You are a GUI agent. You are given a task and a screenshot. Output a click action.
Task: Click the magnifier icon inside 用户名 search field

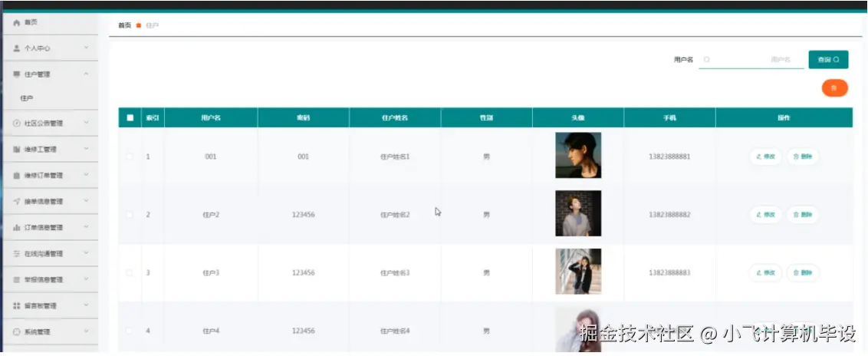(x=707, y=60)
